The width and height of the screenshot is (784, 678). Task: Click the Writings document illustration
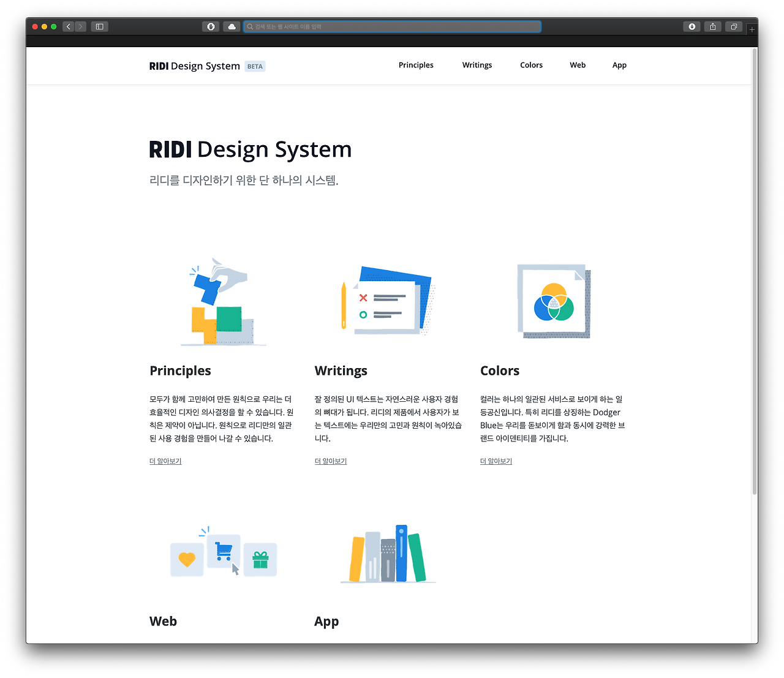pyautogui.click(x=388, y=301)
